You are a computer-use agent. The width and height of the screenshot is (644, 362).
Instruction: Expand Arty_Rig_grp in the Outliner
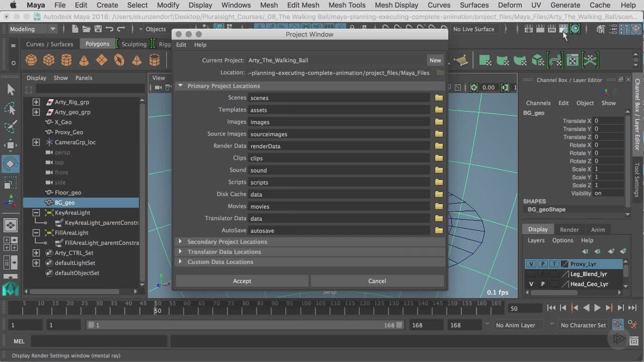[x=36, y=102]
